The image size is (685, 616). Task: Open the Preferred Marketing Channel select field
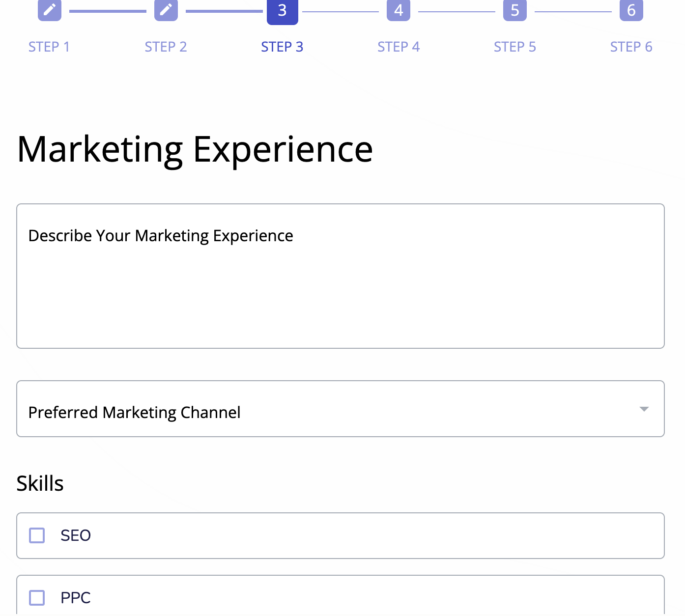[340, 409]
